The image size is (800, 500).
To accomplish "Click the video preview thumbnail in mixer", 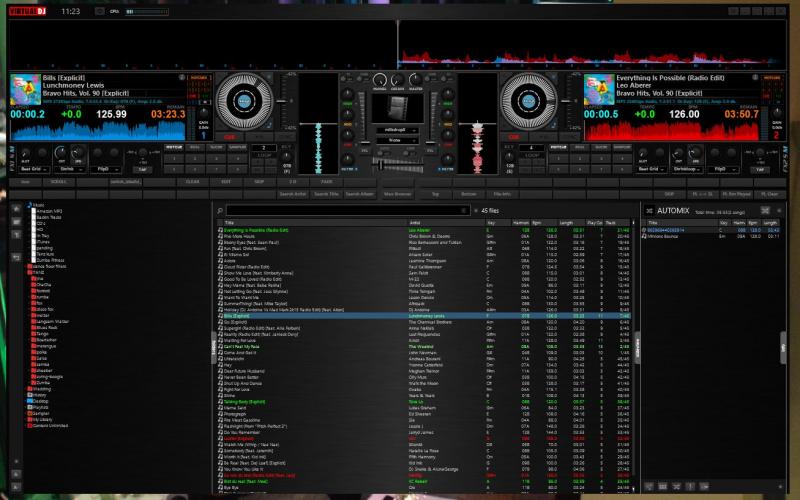I will [x=397, y=108].
